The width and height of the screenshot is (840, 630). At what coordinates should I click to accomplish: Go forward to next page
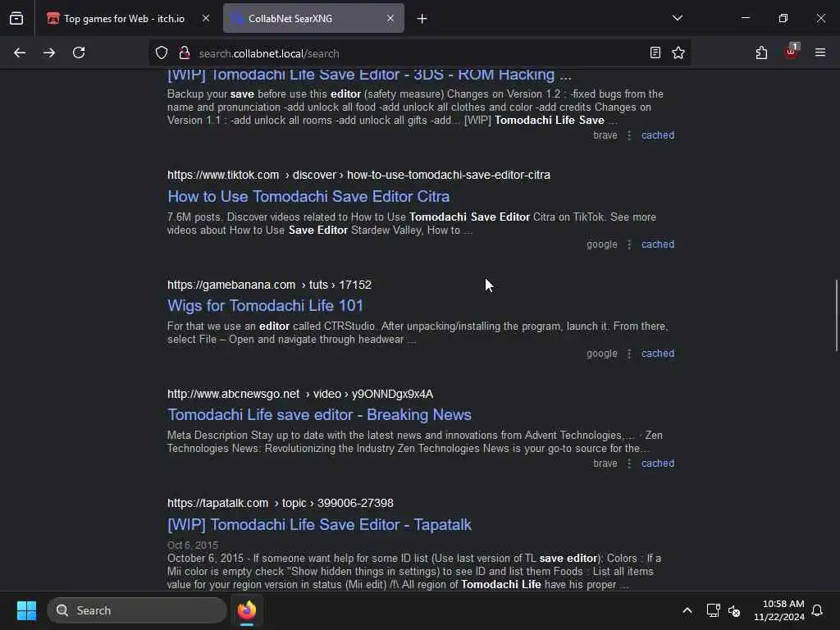click(x=49, y=52)
